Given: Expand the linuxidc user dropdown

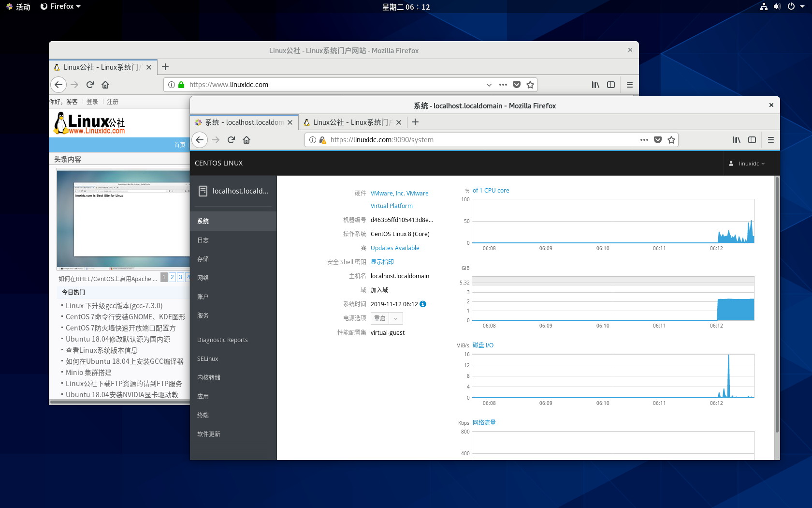Looking at the screenshot, I should 747,164.
